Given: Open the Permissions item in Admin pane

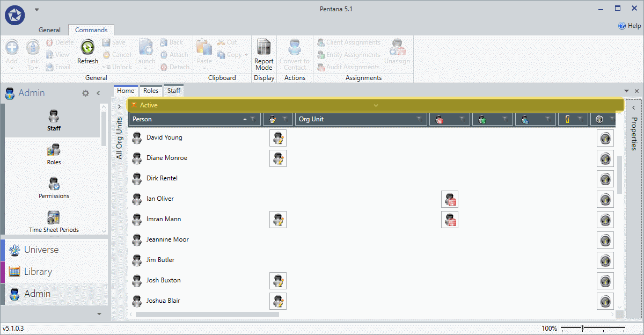Looking at the screenshot, I should 54,188.
